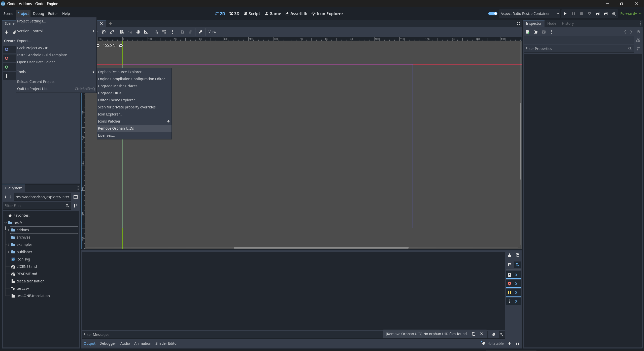Open Icons Patcher submenu

click(x=134, y=121)
